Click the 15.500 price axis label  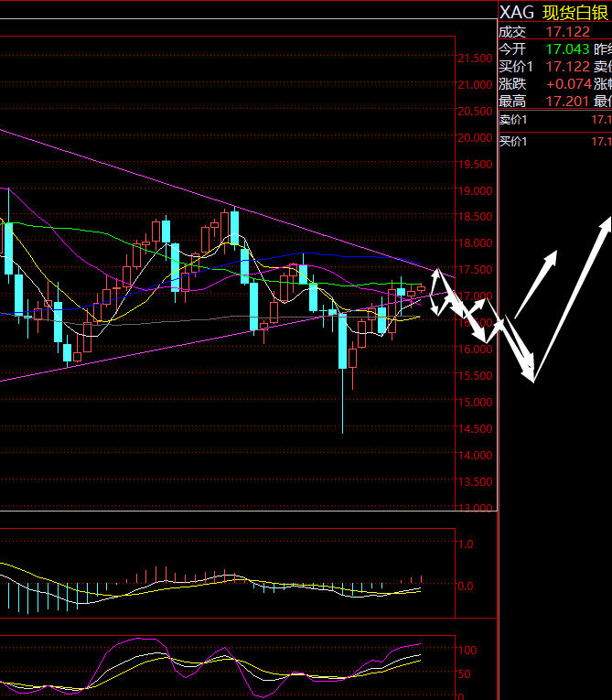[475, 376]
